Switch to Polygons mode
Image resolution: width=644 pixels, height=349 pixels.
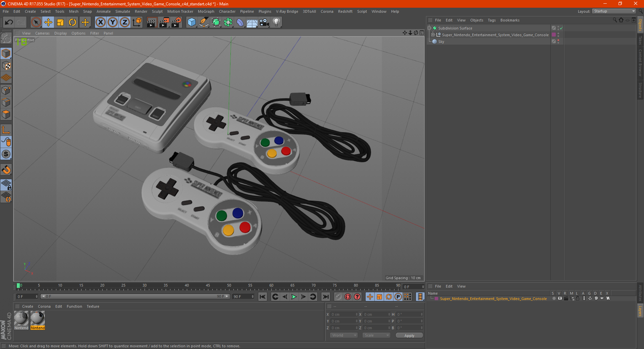coord(6,114)
